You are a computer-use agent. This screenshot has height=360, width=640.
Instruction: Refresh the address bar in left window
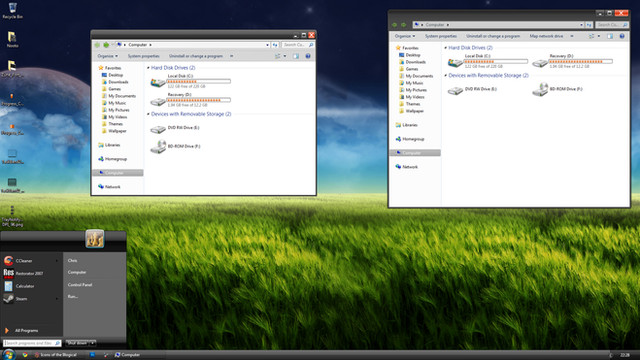pos(275,45)
